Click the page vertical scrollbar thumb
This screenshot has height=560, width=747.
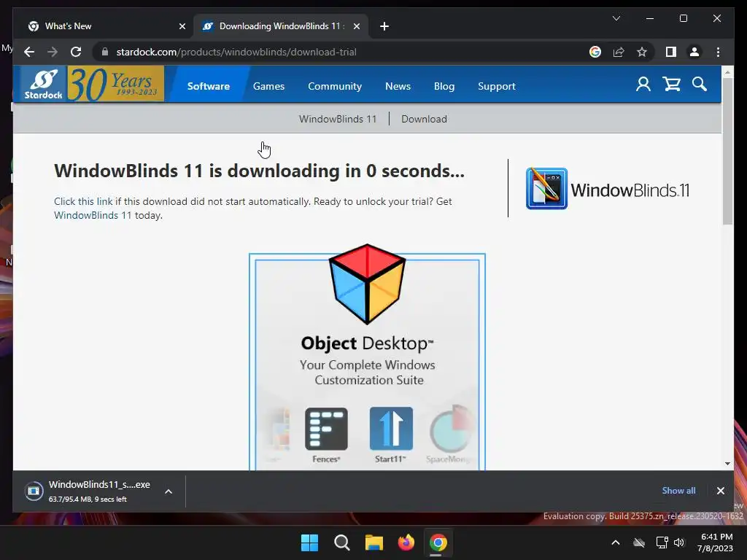pyautogui.click(x=727, y=150)
